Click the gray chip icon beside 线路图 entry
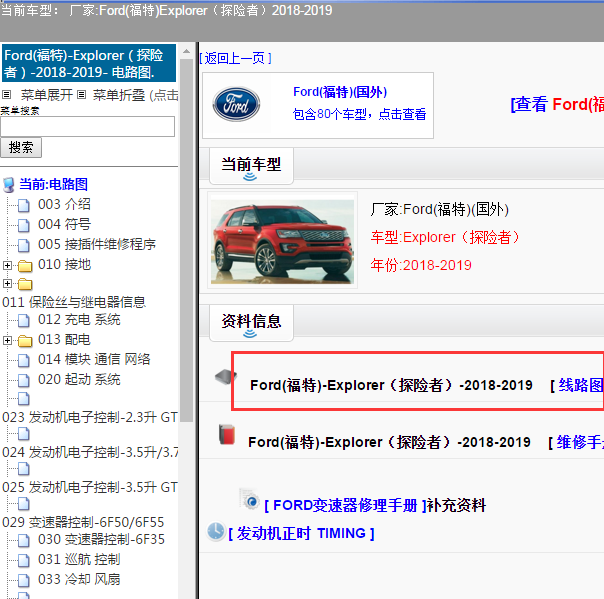 (x=226, y=376)
